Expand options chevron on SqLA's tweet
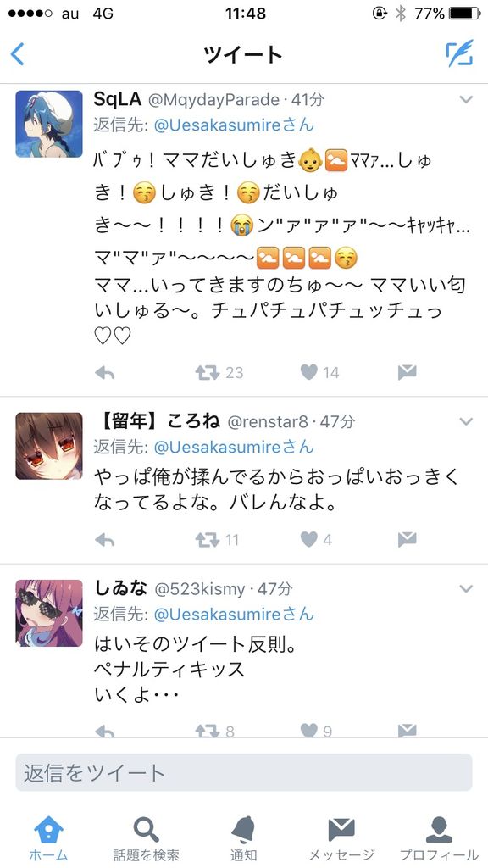 [467, 100]
